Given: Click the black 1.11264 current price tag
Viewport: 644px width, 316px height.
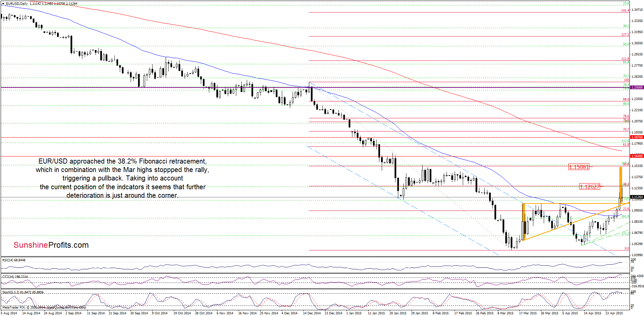Looking at the screenshot, I should 637,197.
